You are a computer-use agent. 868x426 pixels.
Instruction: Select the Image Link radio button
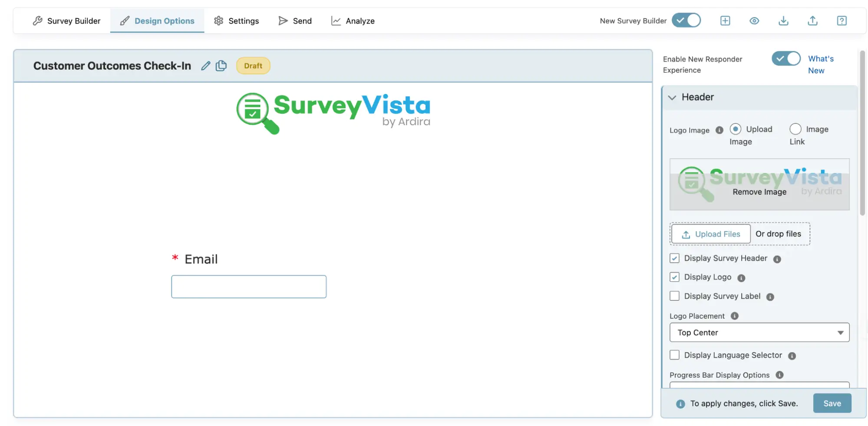[x=795, y=129]
